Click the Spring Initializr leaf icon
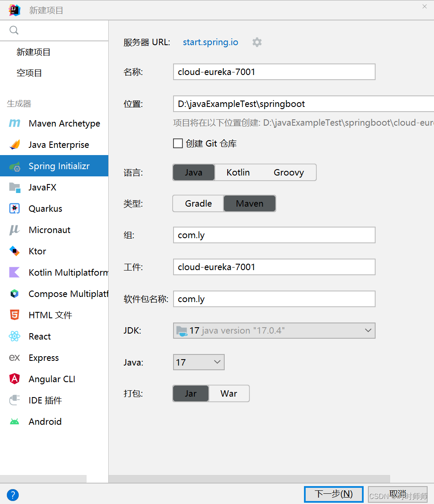The width and height of the screenshot is (434, 504). point(14,166)
